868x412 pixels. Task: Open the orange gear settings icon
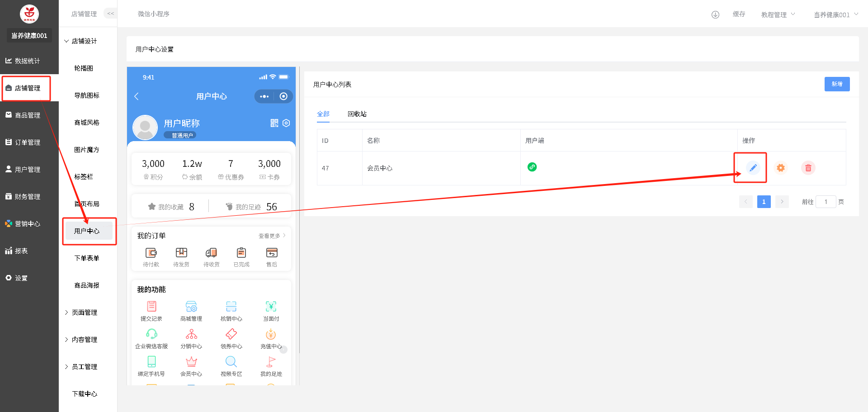click(780, 168)
